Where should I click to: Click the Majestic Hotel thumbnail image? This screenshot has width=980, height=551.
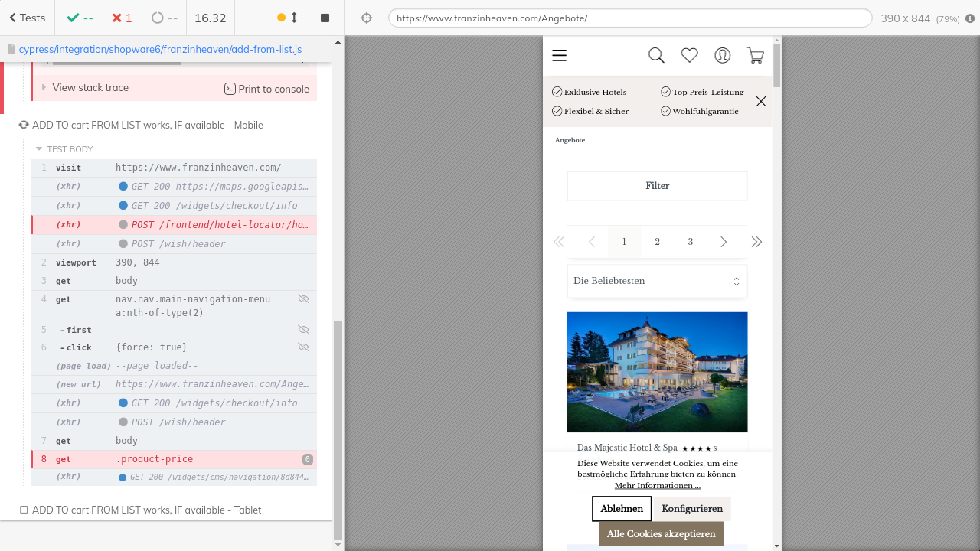click(x=657, y=372)
